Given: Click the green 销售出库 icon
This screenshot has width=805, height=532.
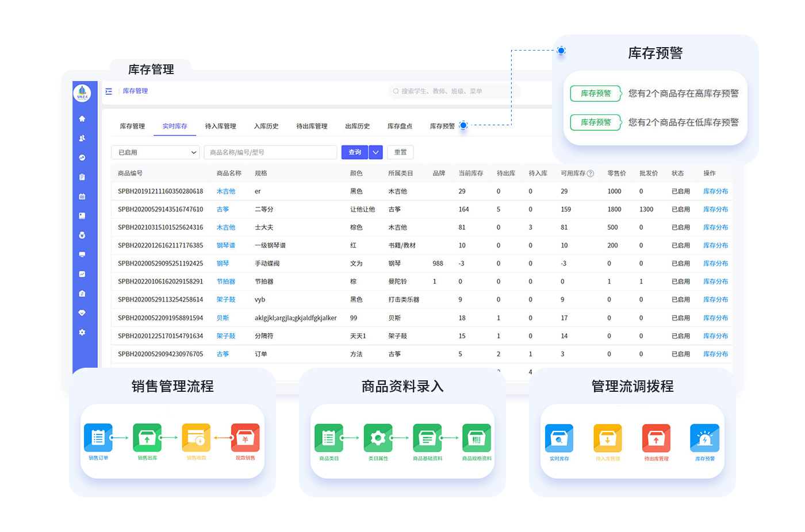Looking at the screenshot, I should click(x=147, y=438).
